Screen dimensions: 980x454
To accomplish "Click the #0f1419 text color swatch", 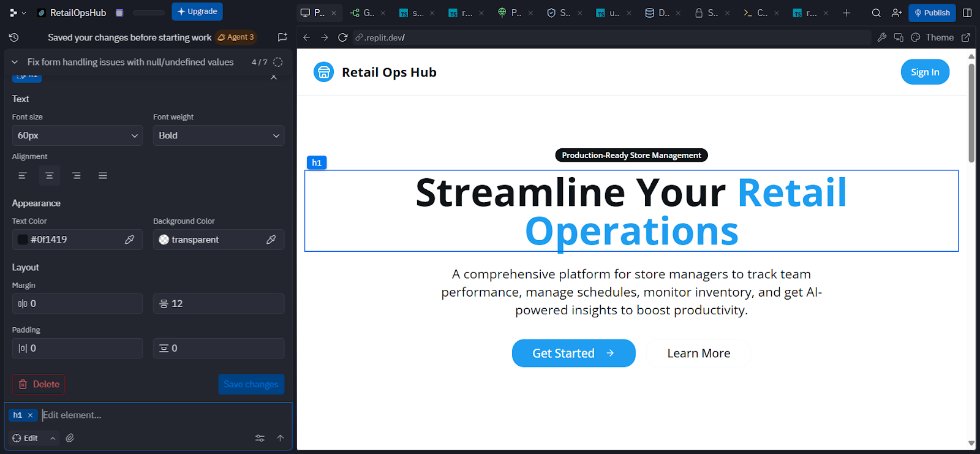I will click(x=23, y=240).
